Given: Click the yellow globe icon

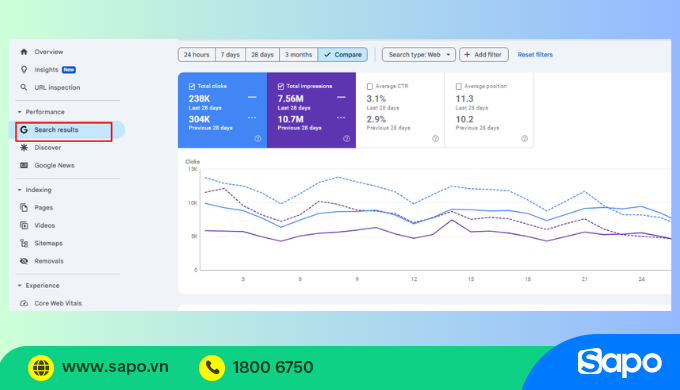Looking at the screenshot, I should [x=41, y=367].
